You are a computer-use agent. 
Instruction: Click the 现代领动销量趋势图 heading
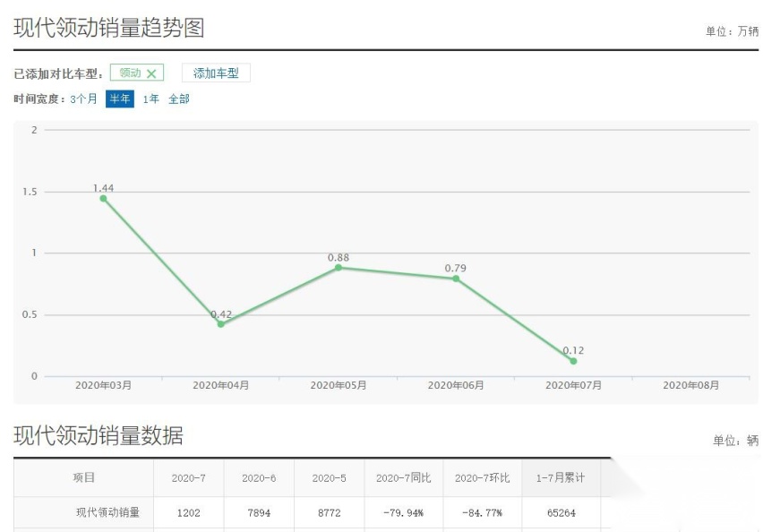(108, 28)
